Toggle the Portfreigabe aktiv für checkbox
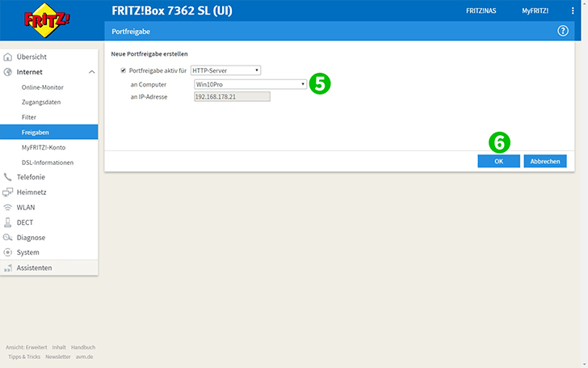This screenshot has width=588, height=368. [123, 71]
